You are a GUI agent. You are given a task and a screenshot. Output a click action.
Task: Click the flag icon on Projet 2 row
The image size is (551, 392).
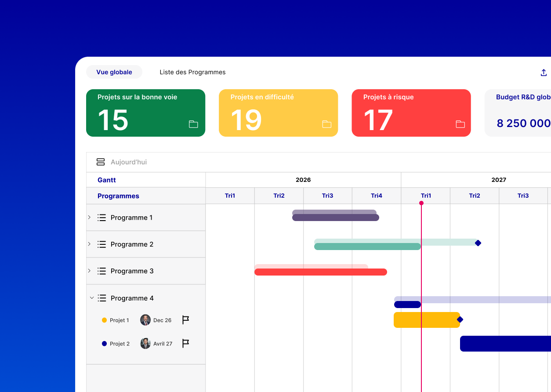[x=185, y=343]
